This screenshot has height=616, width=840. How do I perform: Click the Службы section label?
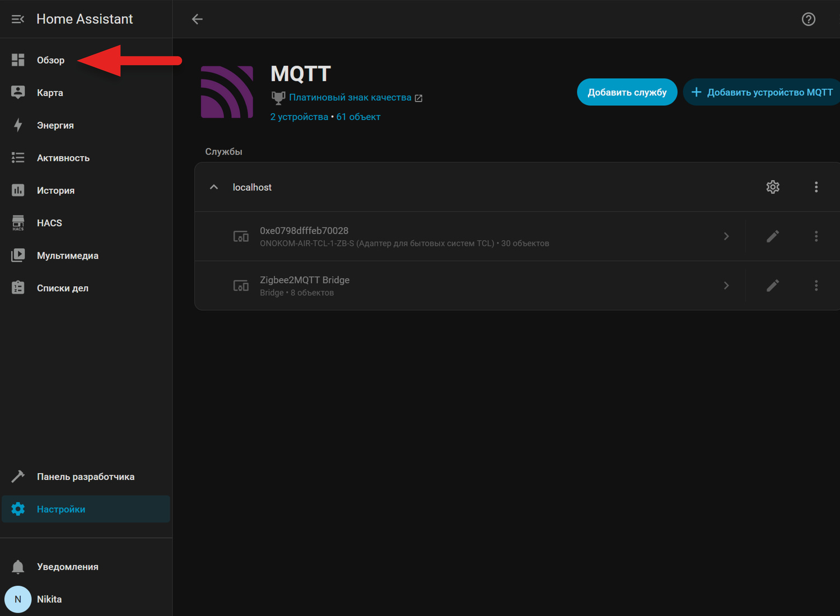(223, 152)
